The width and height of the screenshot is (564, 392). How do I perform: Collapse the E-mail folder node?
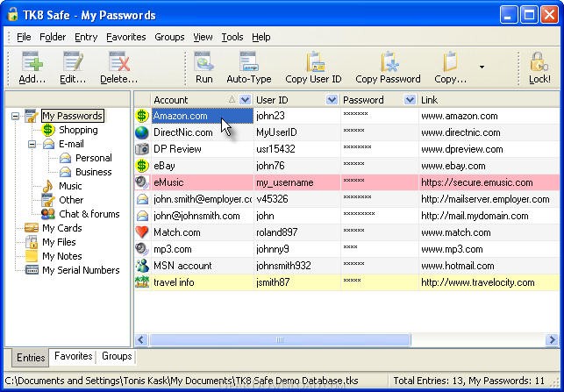32,144
